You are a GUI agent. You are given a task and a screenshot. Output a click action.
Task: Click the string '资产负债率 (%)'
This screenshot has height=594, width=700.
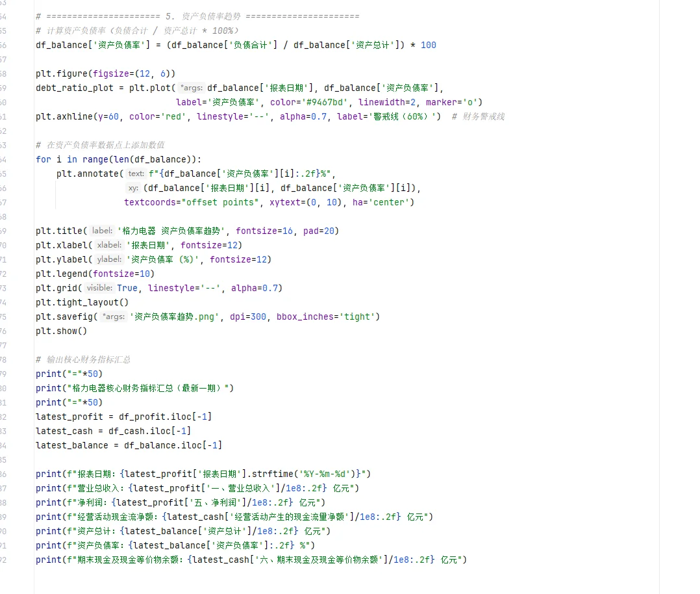click(164, 260)
